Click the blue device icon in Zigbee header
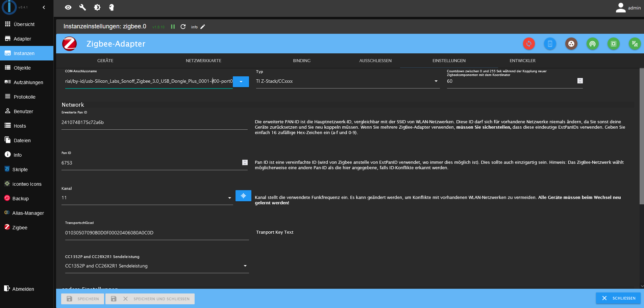Viewport: 644px width, 308px height. [x=550, y=44]
